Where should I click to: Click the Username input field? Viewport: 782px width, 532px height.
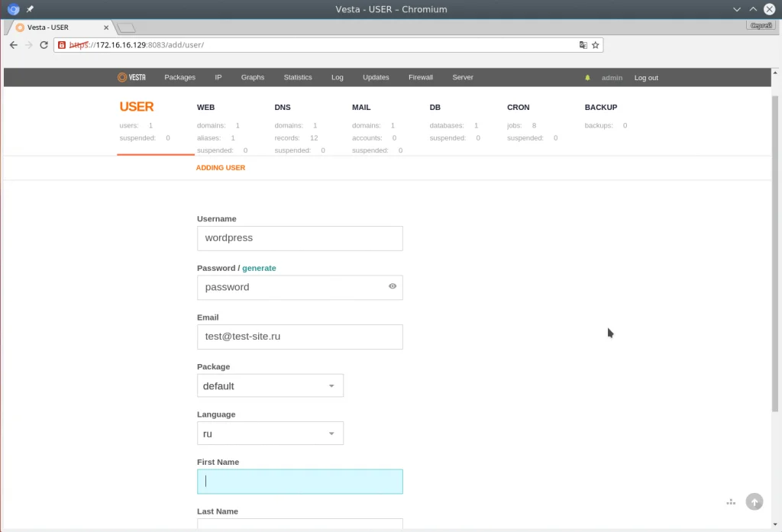[x=299, y=238]
